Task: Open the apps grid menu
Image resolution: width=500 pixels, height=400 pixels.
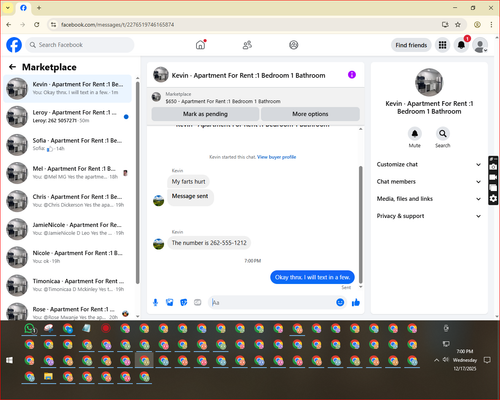Action: (442, 45)
